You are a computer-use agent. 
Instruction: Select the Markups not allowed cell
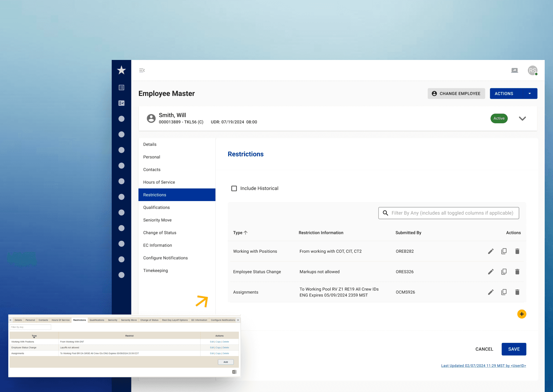[x=319, y=272]
